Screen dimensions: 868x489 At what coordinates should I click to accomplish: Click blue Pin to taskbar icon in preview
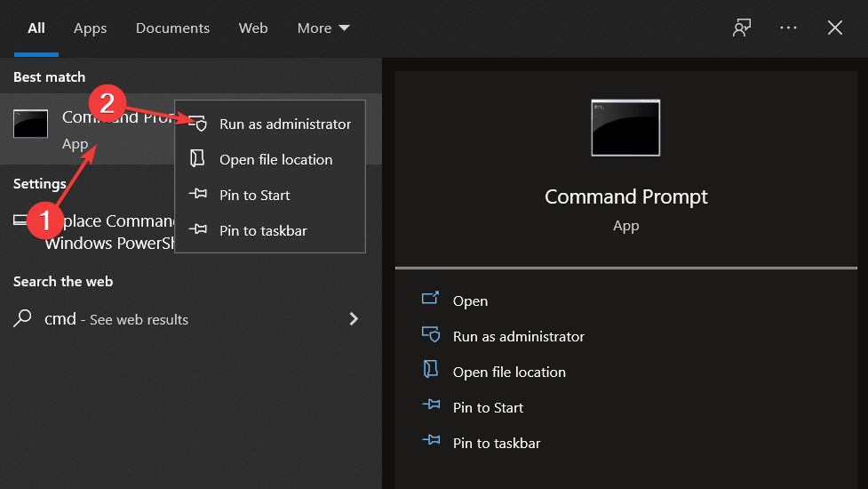[x=431, y=440]
